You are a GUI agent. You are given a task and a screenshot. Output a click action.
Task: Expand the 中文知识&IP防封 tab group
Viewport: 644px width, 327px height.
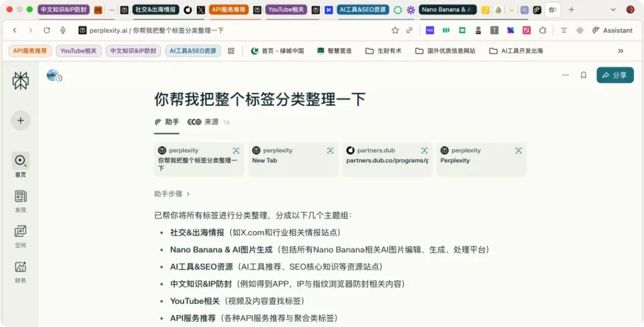(x=64, y=10)
